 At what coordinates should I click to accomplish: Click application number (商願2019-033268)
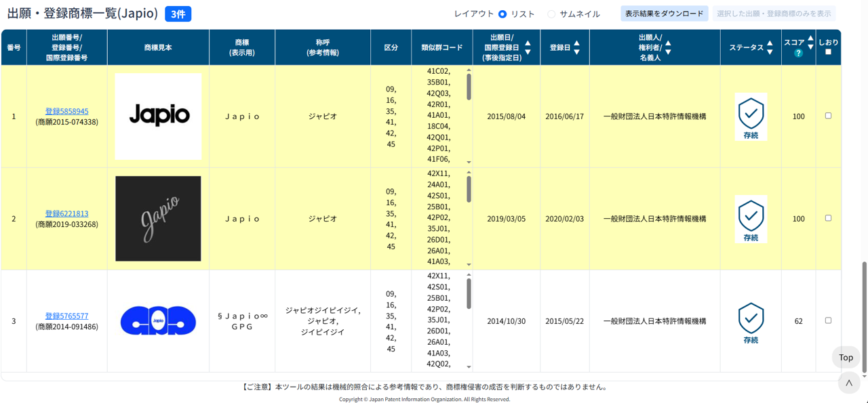click(x=66, y=224)
